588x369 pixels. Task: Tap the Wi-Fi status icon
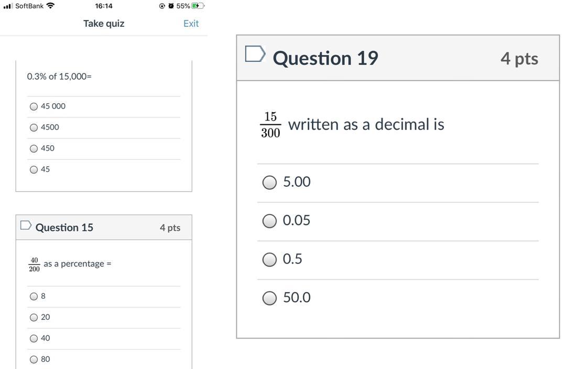(50, 6)
